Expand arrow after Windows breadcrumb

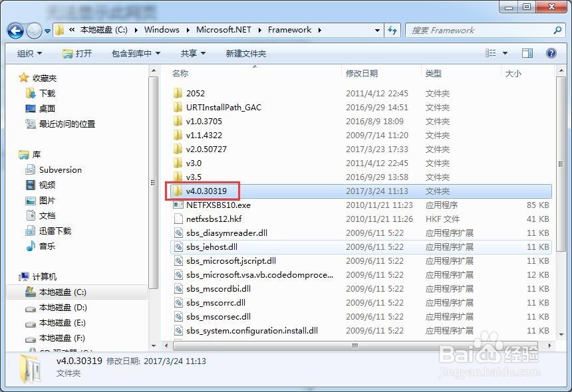(x=188, y=31)
